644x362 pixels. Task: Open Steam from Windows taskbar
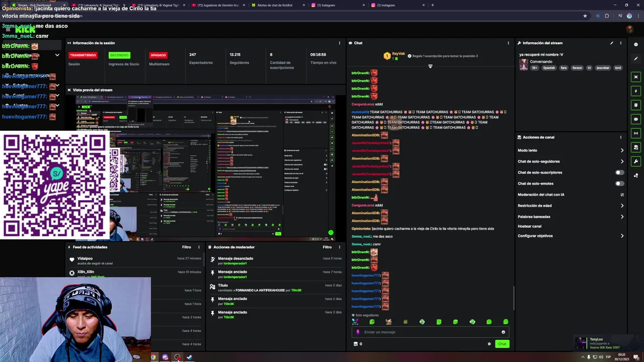[x=190, y=357]
